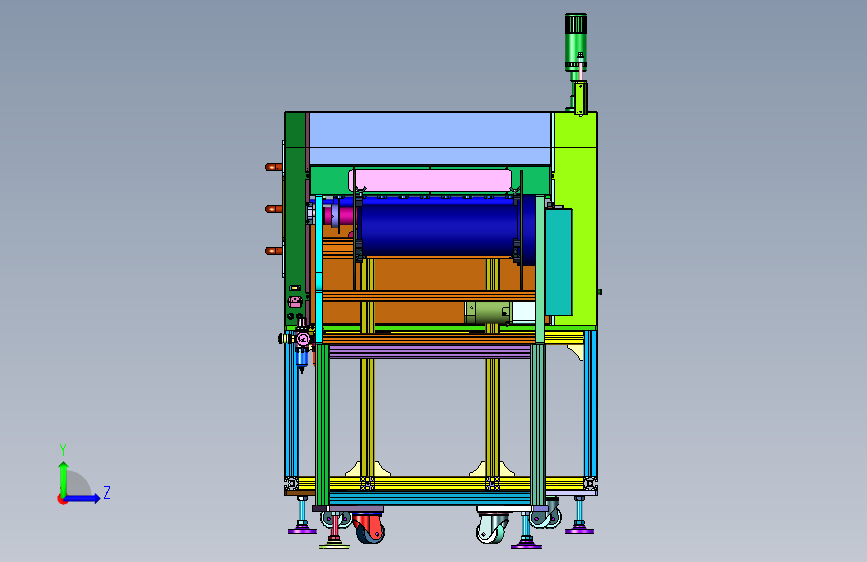867x562 pixels.
Task: Select the middle orange handle on left panel
Action: click(x=274, y=209)
